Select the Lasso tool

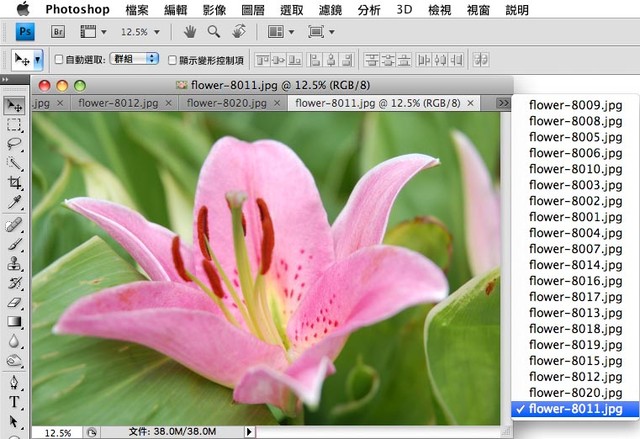click(15, 144)
